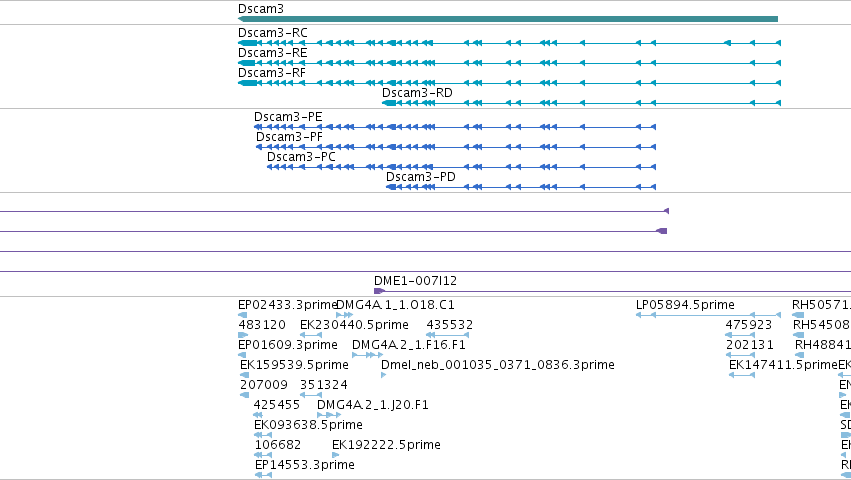Image resolution: width=851 pixels, height=480 pixels.
Task: Click the arrows under DMG4A.2_1.F16.F1
Action: [367, 355]
